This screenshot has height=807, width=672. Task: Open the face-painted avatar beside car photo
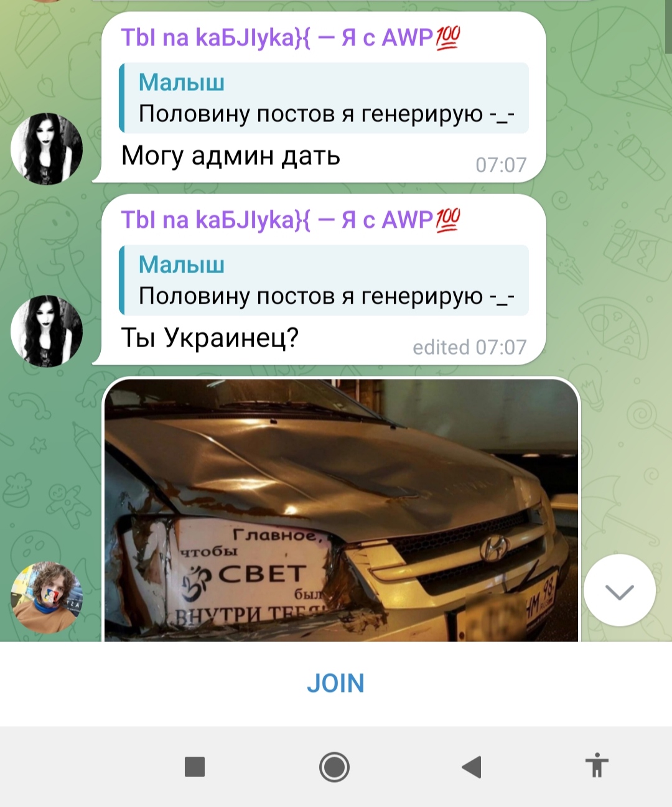[x=47, y=597]
